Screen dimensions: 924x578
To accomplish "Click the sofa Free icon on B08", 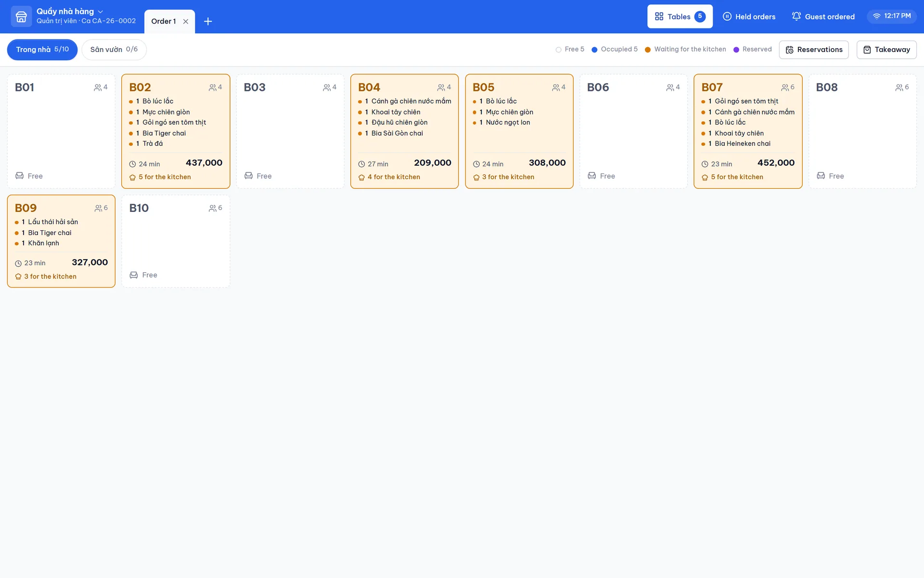I will (x=821, y=176).
